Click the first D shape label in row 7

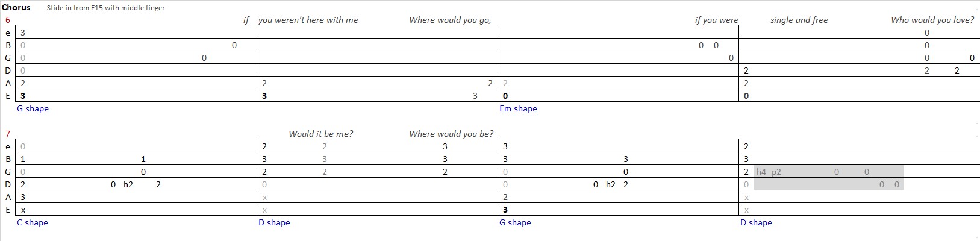point(274,223)
